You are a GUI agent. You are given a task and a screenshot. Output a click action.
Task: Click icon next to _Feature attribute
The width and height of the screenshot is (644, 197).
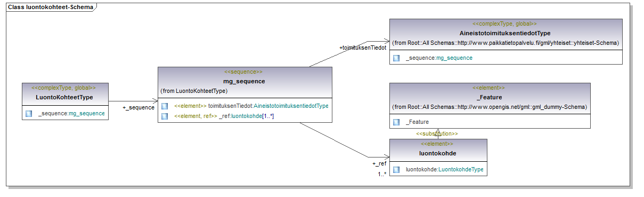coord(396,122)
